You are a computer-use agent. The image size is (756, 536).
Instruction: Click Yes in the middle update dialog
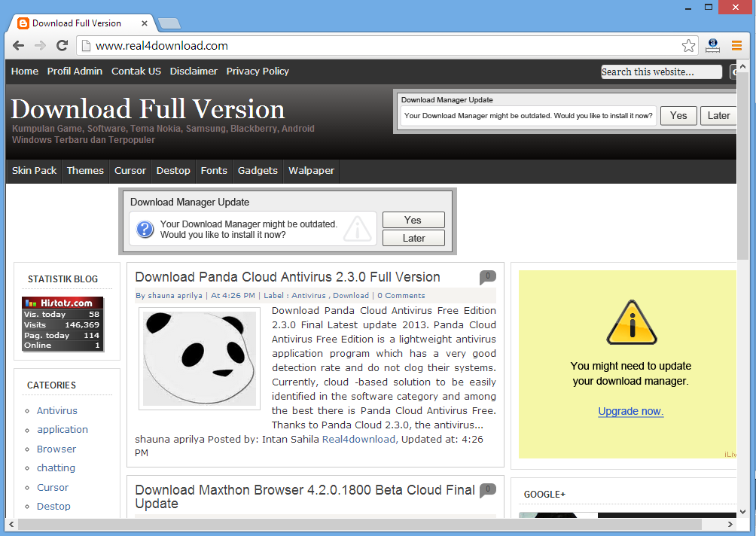click(413, 220)
